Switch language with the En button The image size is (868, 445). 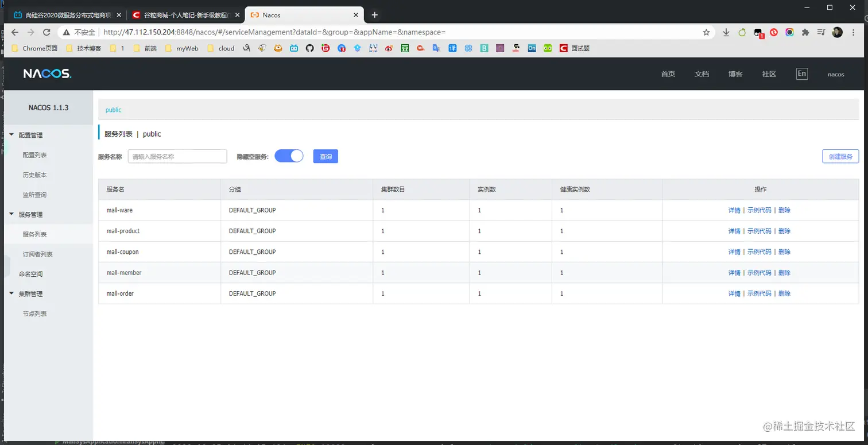coord(802,73)
